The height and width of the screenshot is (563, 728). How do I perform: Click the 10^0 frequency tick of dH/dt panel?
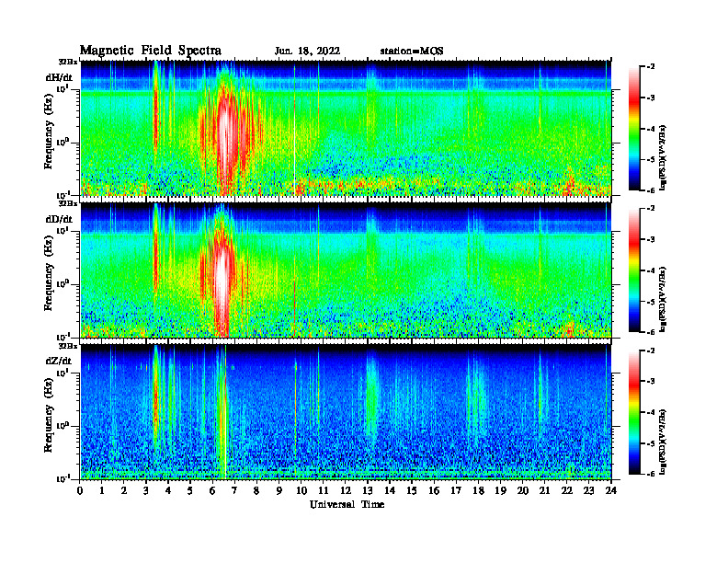pos(63,143)
